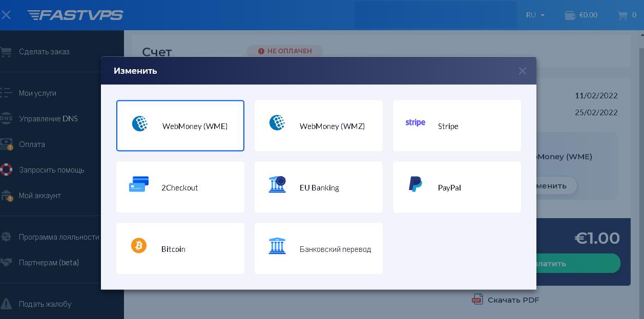The height and width of the screenshot is (319, 644).
Task: Click the Stripe logo
Action: click(416, 122)
